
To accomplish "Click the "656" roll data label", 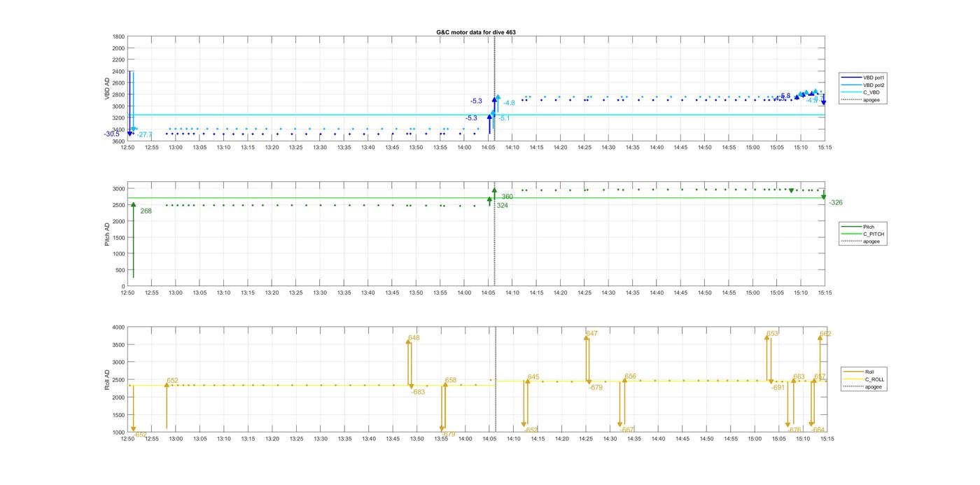I will [x=631, y=377].
